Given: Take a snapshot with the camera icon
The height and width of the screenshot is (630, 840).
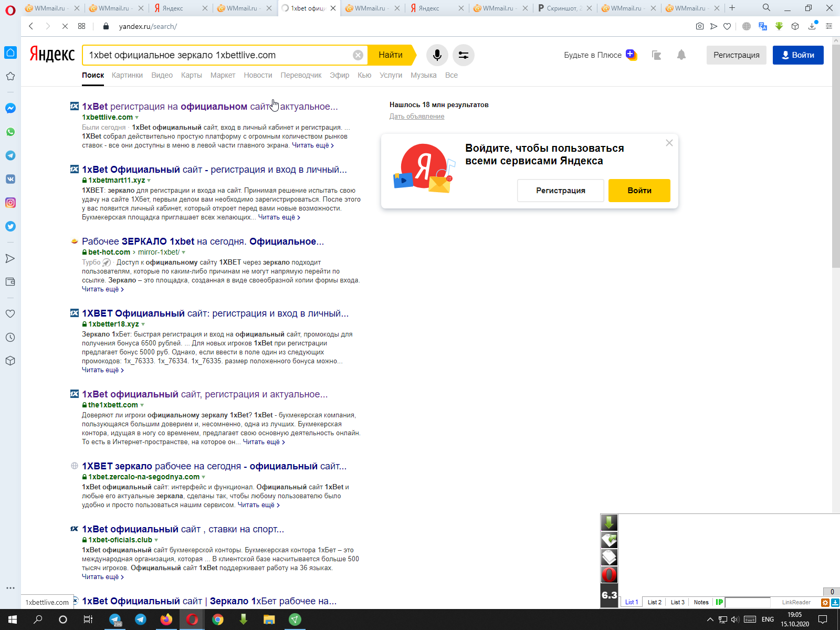Looking at the screenshot, I should pos(700,26).
